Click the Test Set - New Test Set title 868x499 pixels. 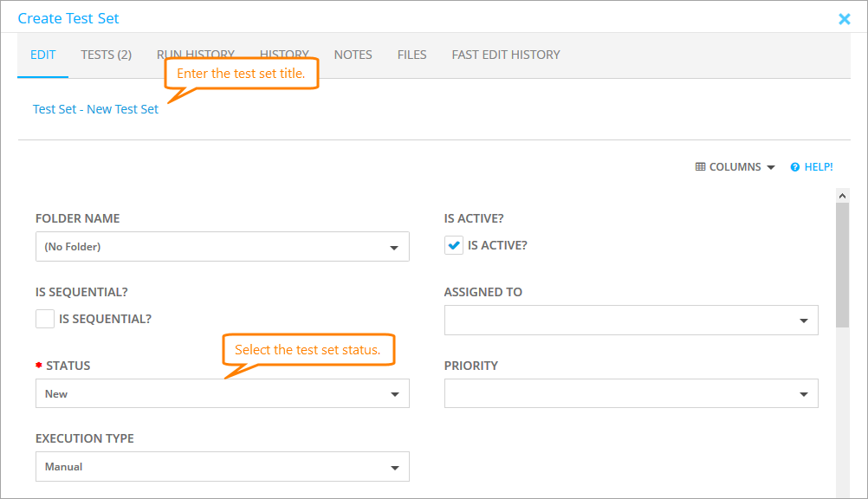(95, 109)
